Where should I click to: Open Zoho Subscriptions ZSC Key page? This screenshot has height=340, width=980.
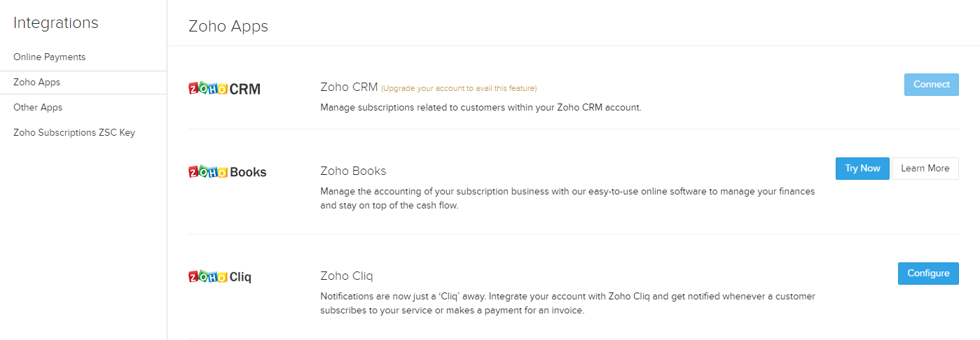74,132
